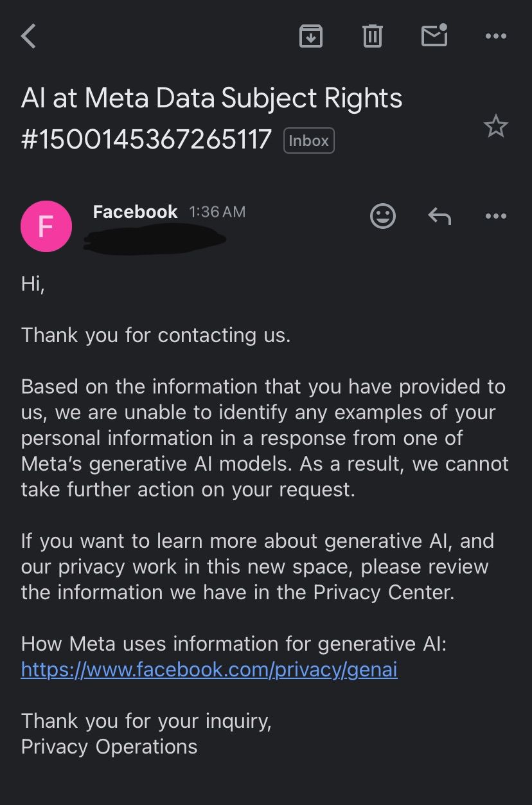
Task: Open the pink F sender avatar
Action: tap(46, 226)
